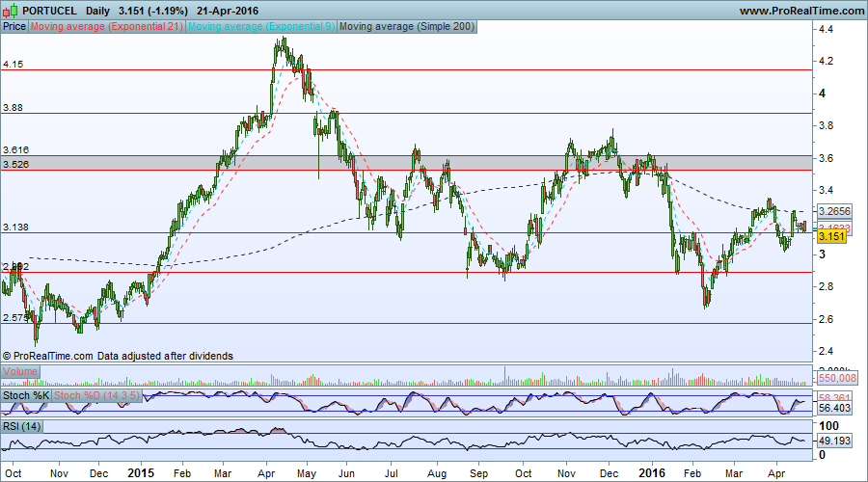Viewport: 868px width, 482px height.
Task: Select the Price label tab
Action: (x=14, y=27)
